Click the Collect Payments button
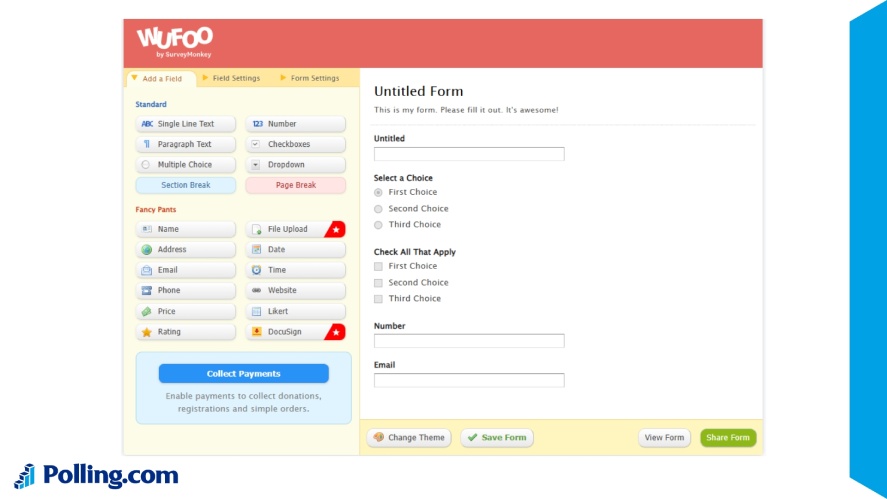The height and width of the screenshot is (499, 887). (x=244, y=373)
